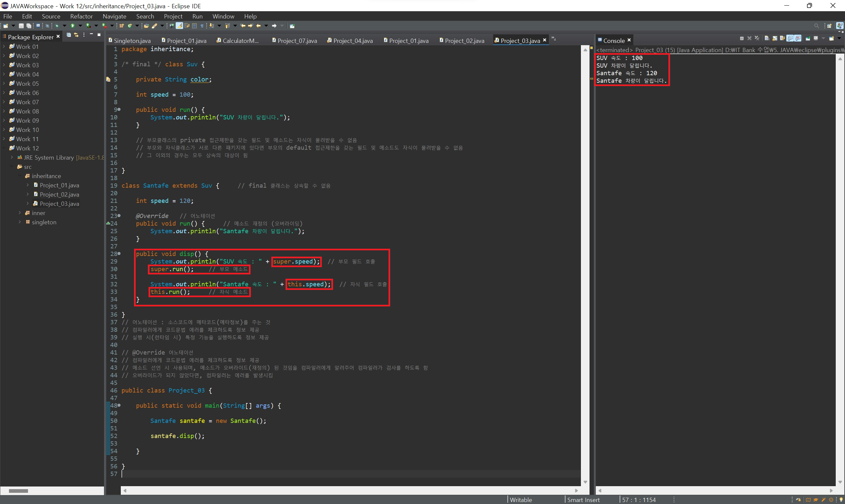Expand the Work 05 project
The height and width of the screenshot is (504, 845).
(4, 83)
